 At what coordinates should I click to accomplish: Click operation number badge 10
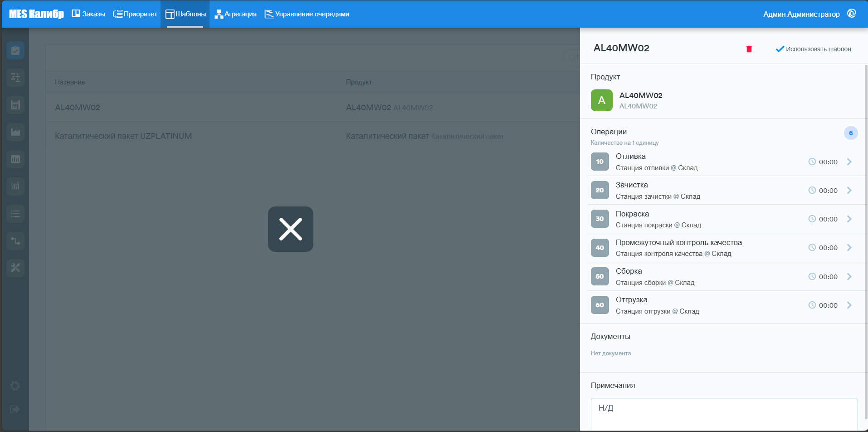pyautogui.click(x=600, y=162)
